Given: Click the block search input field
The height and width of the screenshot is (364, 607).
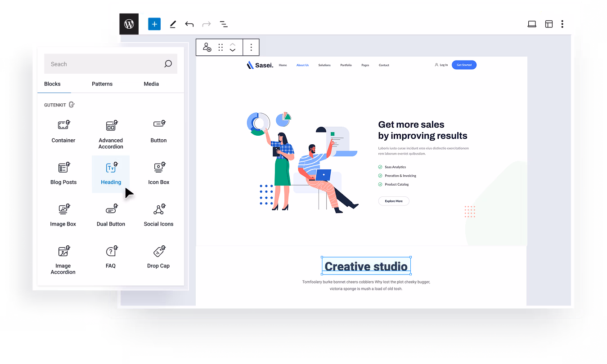Looking at the screenshot, I should (x=103, y=64).
